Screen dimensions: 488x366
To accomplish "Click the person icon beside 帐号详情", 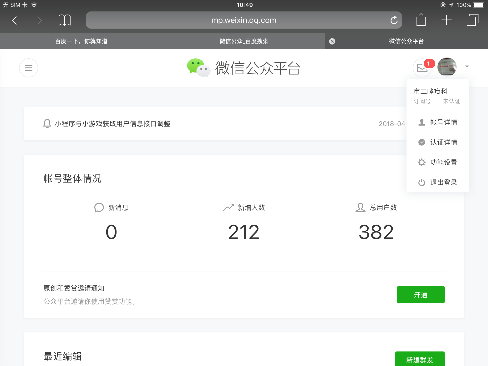I will point(422,122).
